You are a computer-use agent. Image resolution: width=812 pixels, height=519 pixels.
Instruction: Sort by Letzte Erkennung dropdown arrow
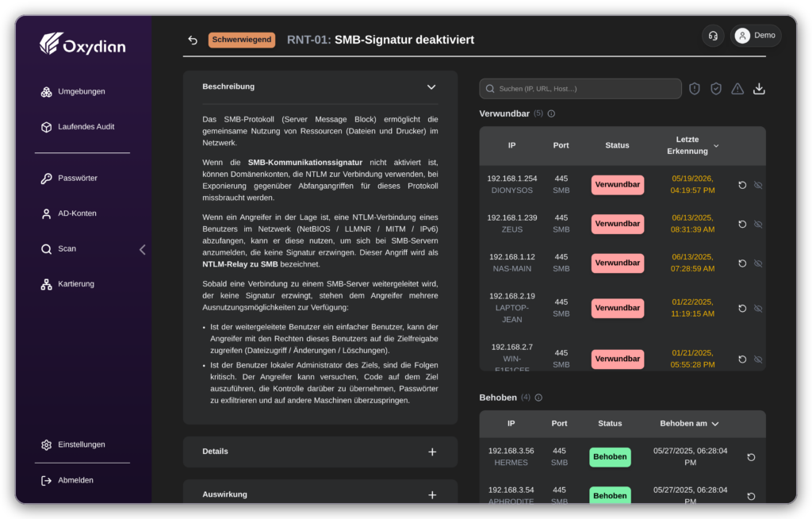click(716, 146)
